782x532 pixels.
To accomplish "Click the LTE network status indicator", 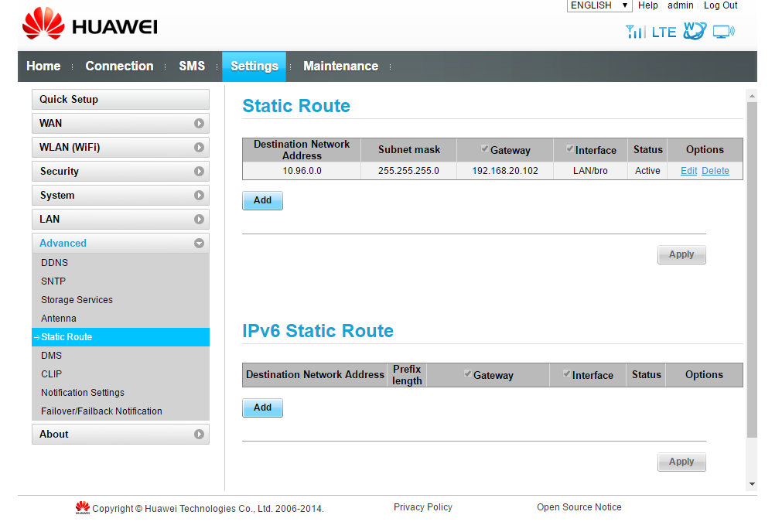I will point(664,32).
